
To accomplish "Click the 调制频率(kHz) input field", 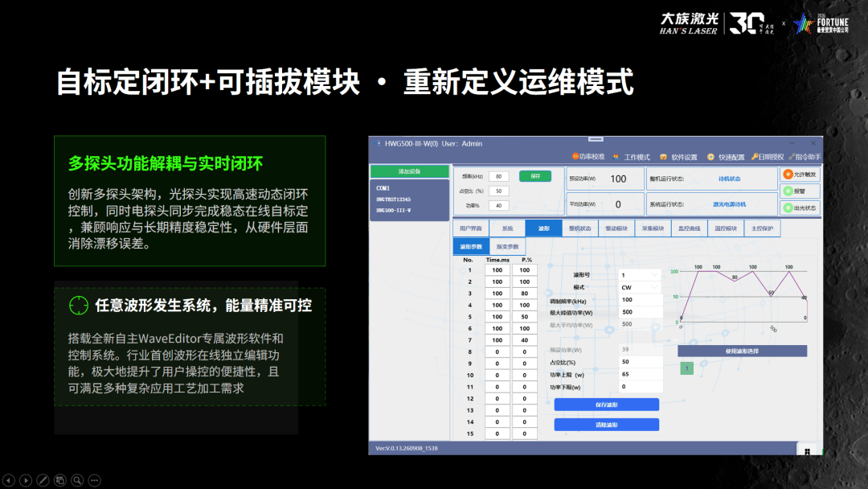I will click(x=640, y=300).
